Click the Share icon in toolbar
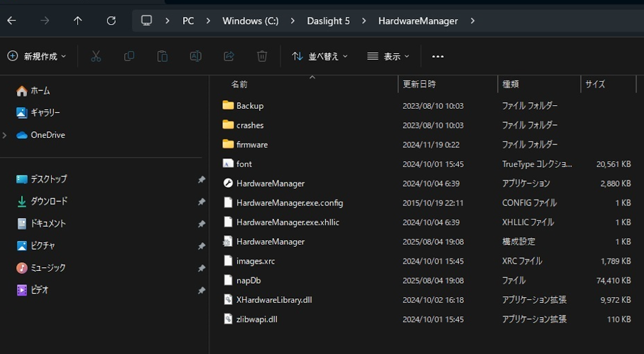The width and height of the screenshot is (644, 354). (x=229, y=56)
